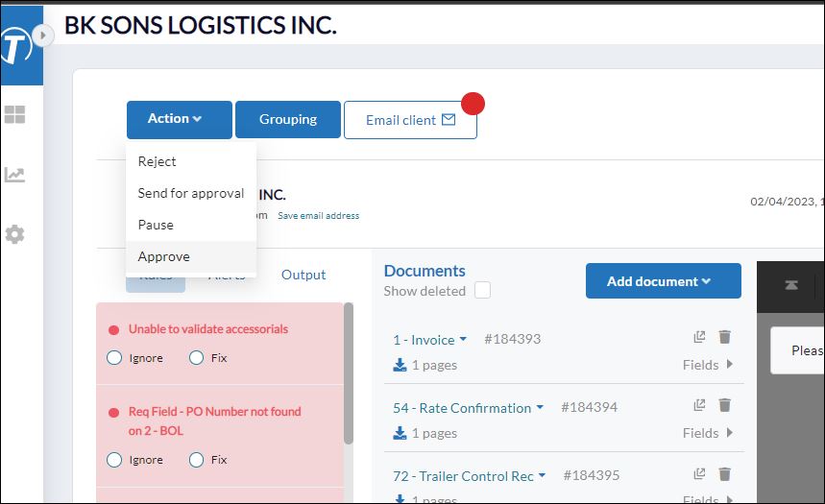Image resolution: width=825 pixels, height=504 pixels.
Task: Open Rate Confirmation in new window icon
Action: (699, 406)
